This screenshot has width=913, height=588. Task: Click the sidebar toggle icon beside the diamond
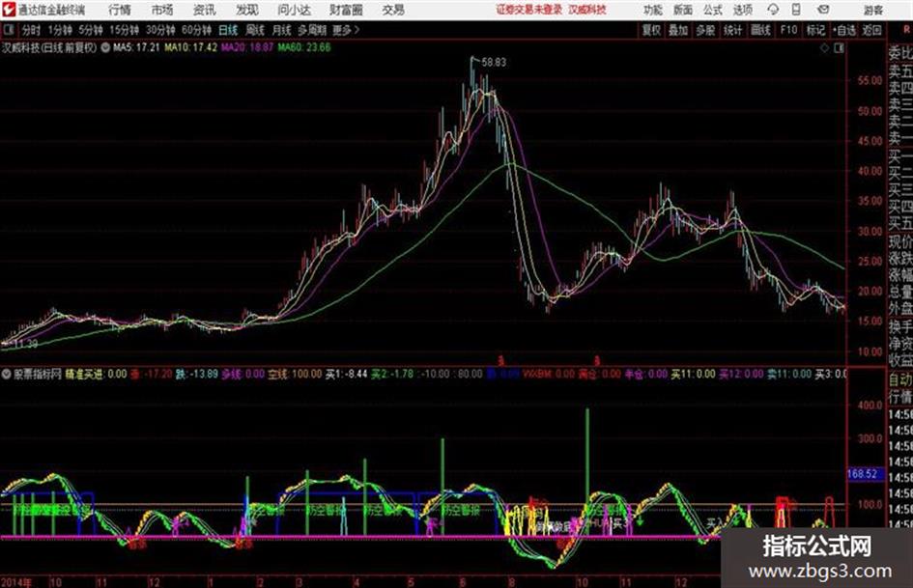click(839, 48)
